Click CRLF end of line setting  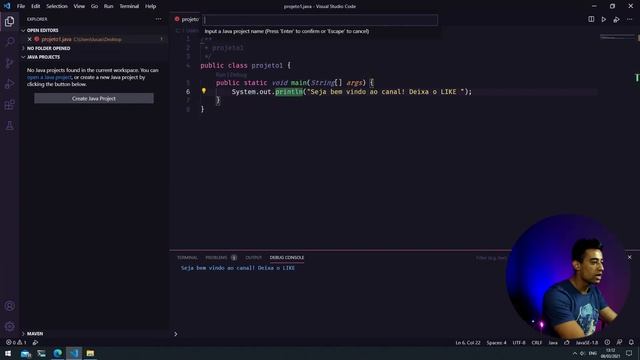[x=537, y=342]
